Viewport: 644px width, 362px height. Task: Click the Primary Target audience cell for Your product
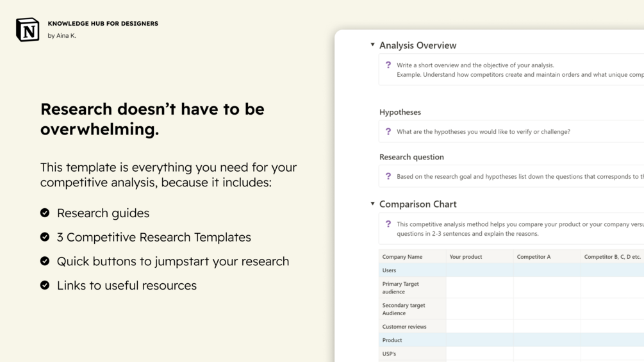(x=479, y=288)
